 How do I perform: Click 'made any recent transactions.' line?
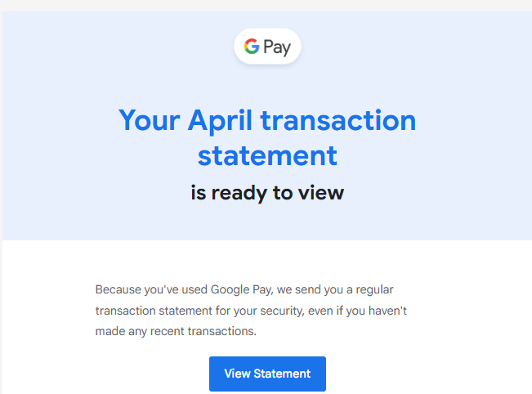176,331
